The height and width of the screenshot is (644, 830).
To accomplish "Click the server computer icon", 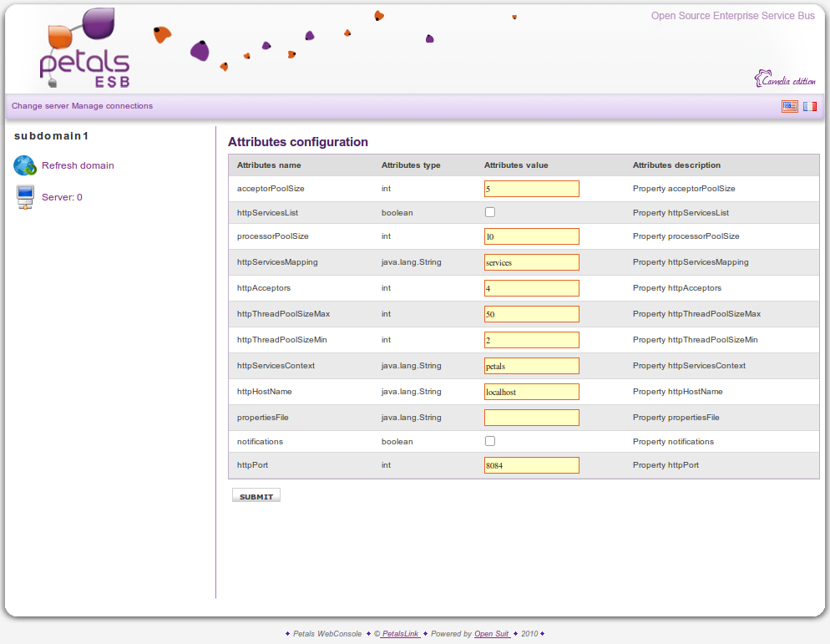I will [25, 198].
